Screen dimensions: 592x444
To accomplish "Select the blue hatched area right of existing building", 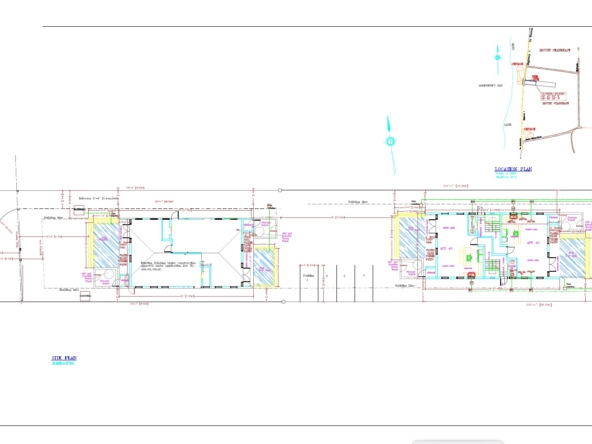I will [x=264, y=268].
